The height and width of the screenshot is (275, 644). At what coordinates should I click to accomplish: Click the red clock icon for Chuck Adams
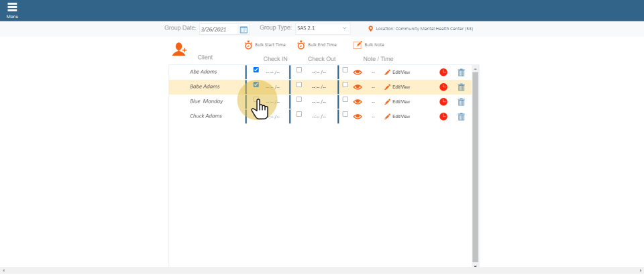[443, 117]
